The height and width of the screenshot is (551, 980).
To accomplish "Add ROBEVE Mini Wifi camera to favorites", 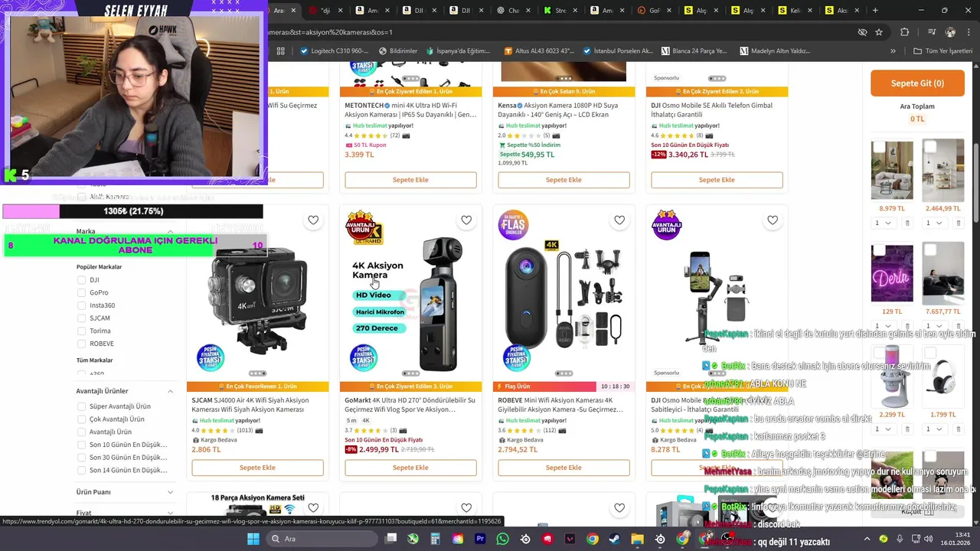I will click(x=619, y=220).
